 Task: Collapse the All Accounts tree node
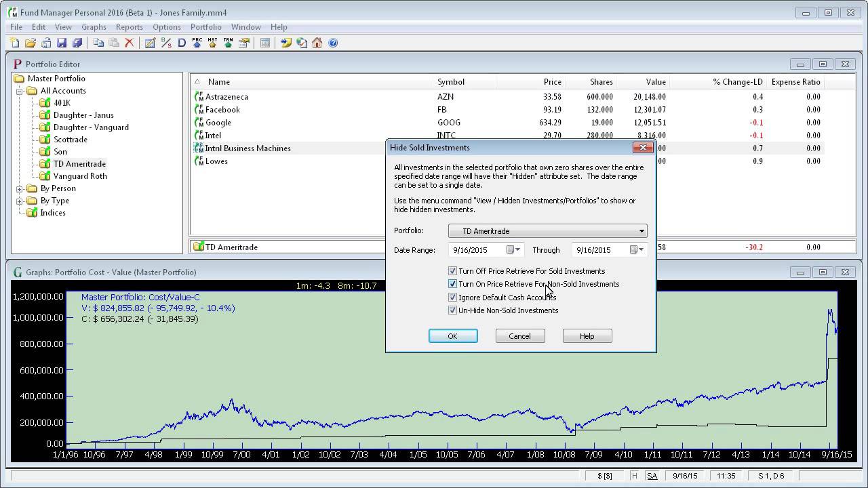click(x=20, y=91)
